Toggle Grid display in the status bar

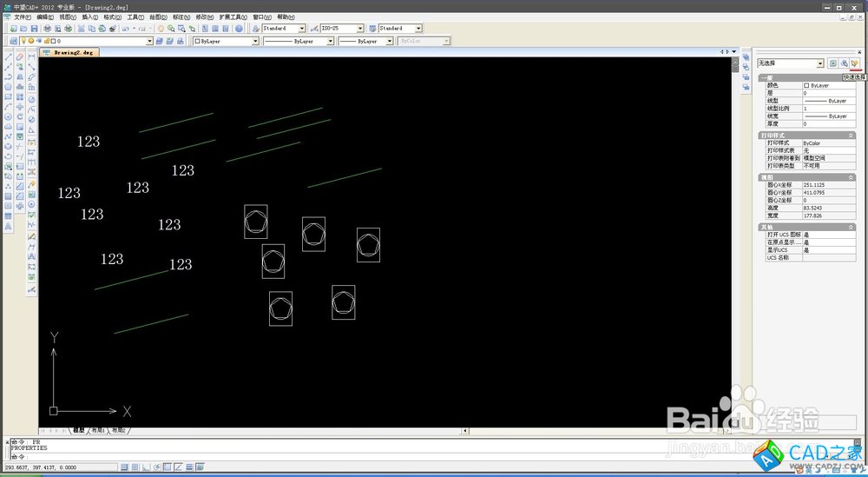pos(135,467)
